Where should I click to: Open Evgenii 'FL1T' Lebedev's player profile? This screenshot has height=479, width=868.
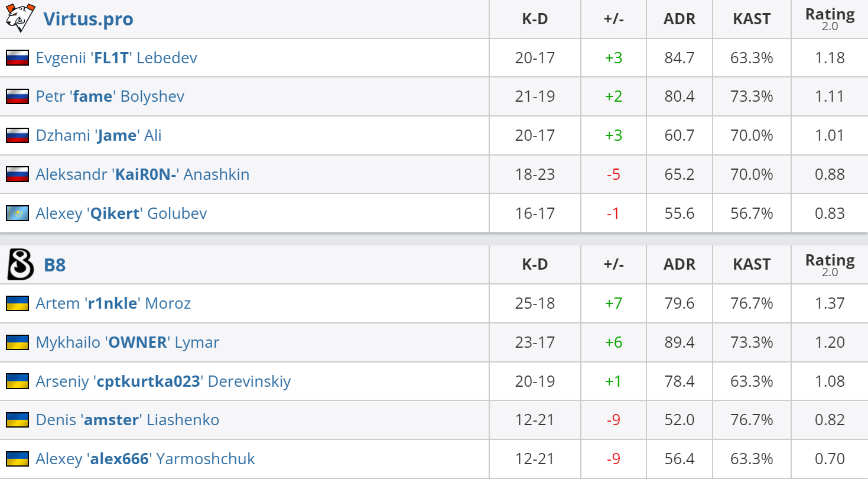(116, 58)
